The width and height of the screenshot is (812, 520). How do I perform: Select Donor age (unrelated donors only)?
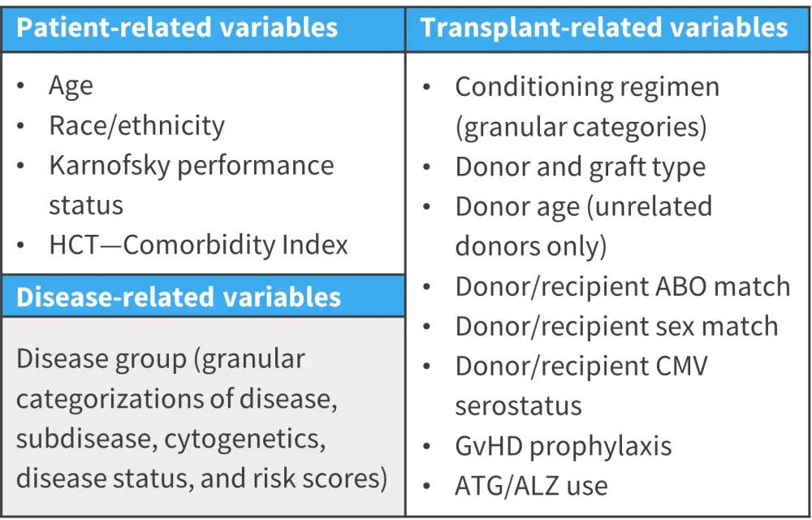point(583,226)
